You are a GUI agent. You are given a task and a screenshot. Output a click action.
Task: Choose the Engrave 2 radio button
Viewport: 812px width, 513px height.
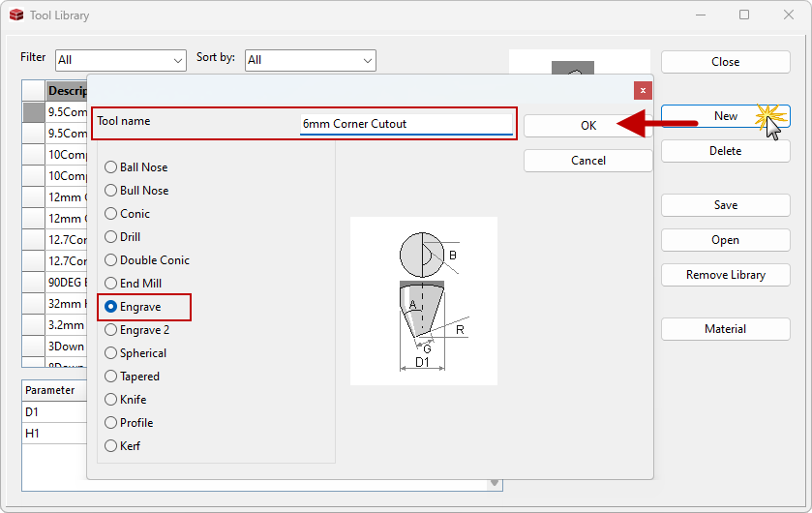click(x=111, y=330)
